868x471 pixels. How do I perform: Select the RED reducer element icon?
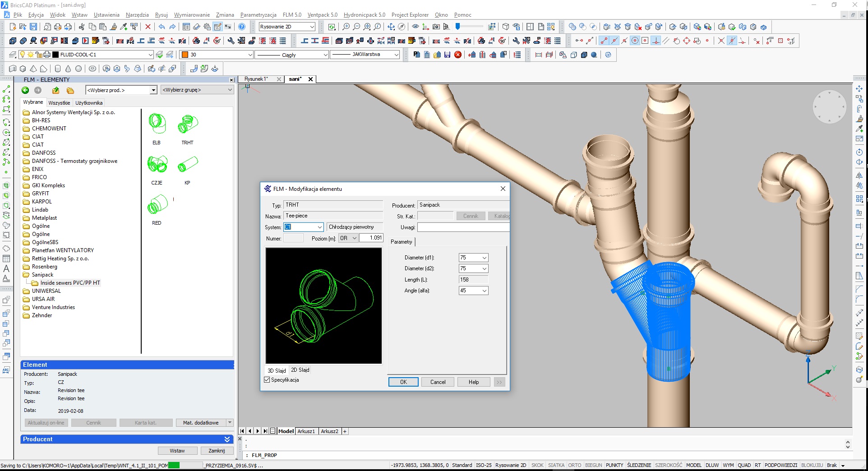[x=157, y=205]
